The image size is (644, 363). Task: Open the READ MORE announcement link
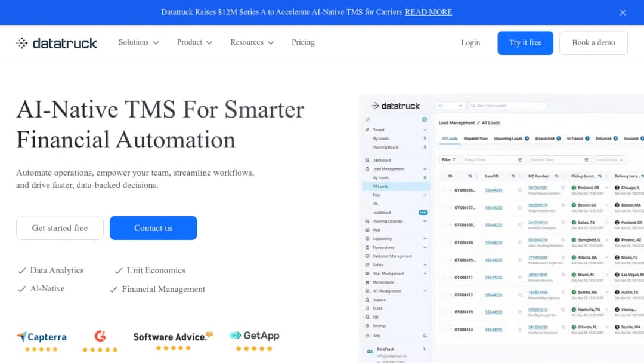tap(428, 12)
